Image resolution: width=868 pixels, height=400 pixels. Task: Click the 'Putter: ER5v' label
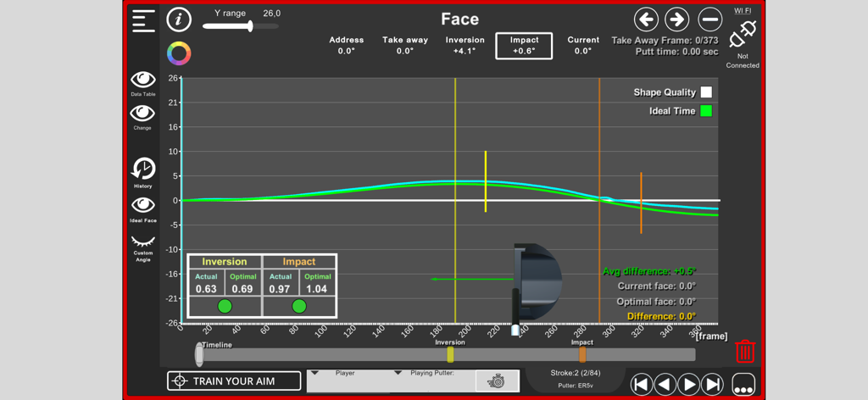pos(576,386)
